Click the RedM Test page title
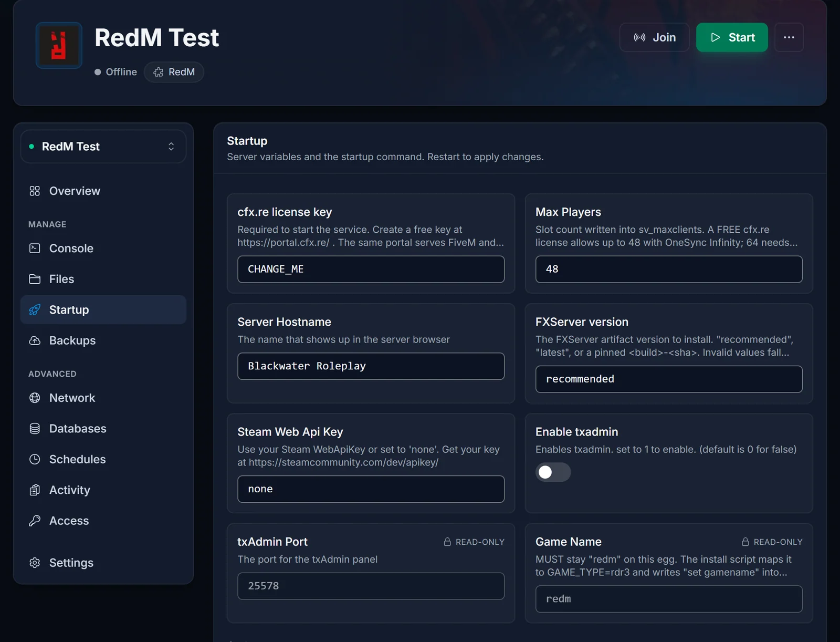This screenshot has width=840, height=642. (x=156, y=38)
